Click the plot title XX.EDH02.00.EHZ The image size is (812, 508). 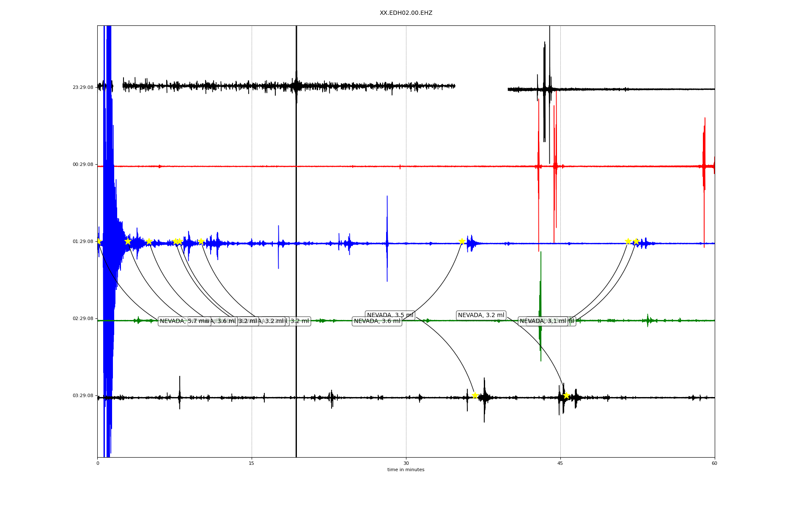click(406, 13)
